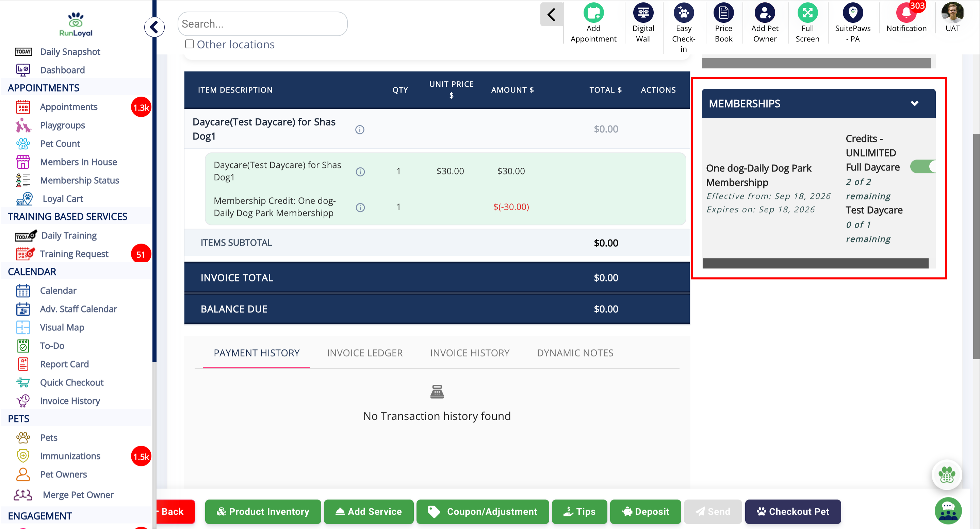The height and width of the screenshot is (529, 980).
Task: Collapse the Memberships panel chevron
Action: click(914, 103)
